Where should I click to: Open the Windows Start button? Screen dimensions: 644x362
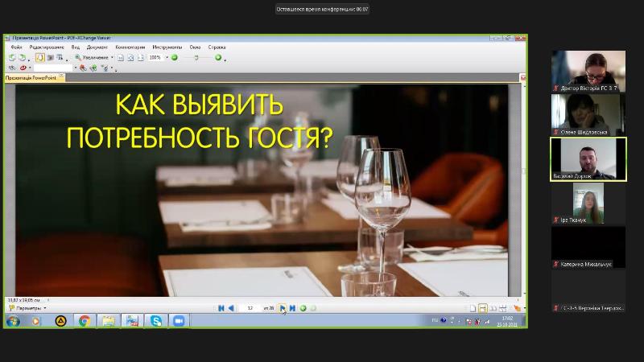(x=13, y=321)
